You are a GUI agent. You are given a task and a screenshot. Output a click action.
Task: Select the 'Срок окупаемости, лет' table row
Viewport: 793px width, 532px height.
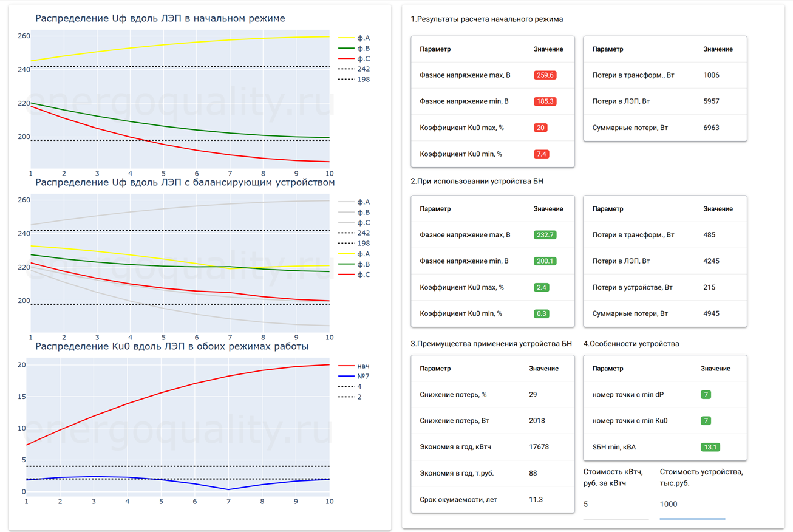coord(492,500)
